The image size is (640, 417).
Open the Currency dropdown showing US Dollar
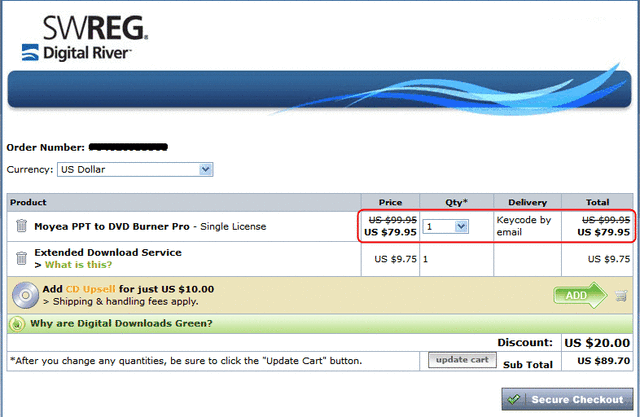[x=135, y=169]
